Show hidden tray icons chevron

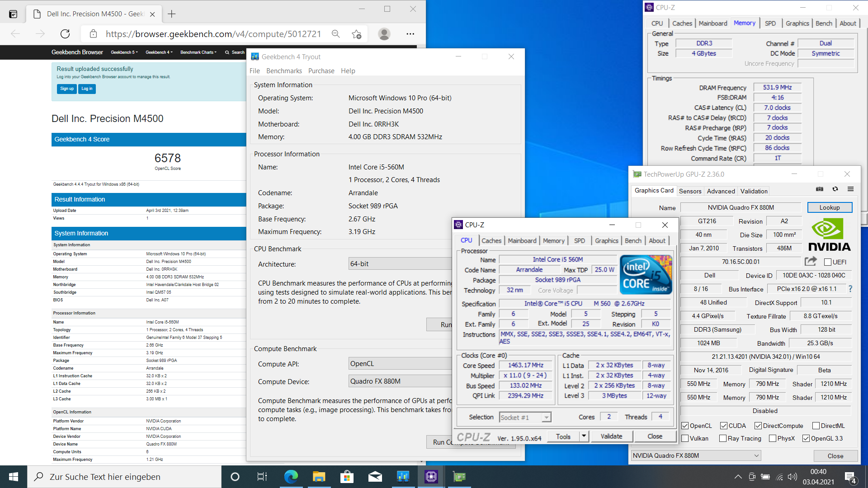pyautogui.click(x=738, y=477)
